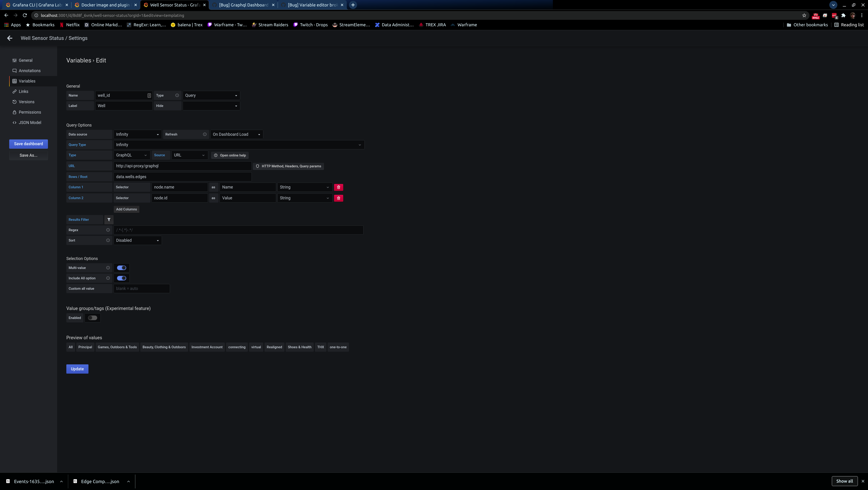The height and width of the screenshot is (490, 868).
Task: Switch to the Annotations settings tab
Action: point(29,71)
